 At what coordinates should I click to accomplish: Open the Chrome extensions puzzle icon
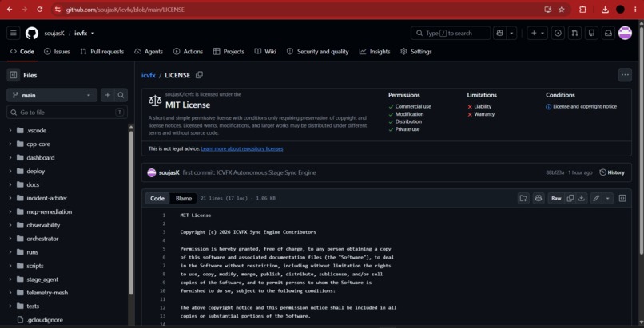point(582,10)
